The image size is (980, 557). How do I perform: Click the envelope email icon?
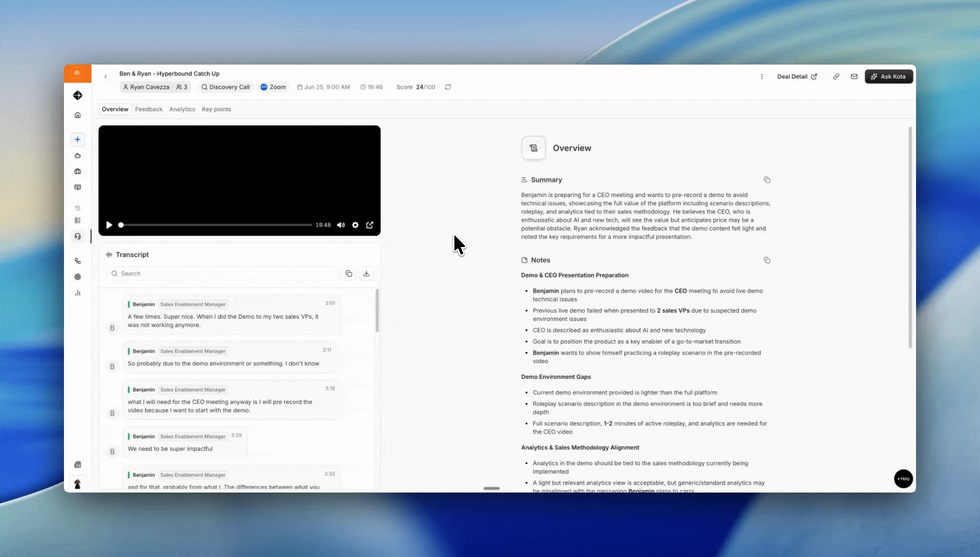(x=854, y=76)
